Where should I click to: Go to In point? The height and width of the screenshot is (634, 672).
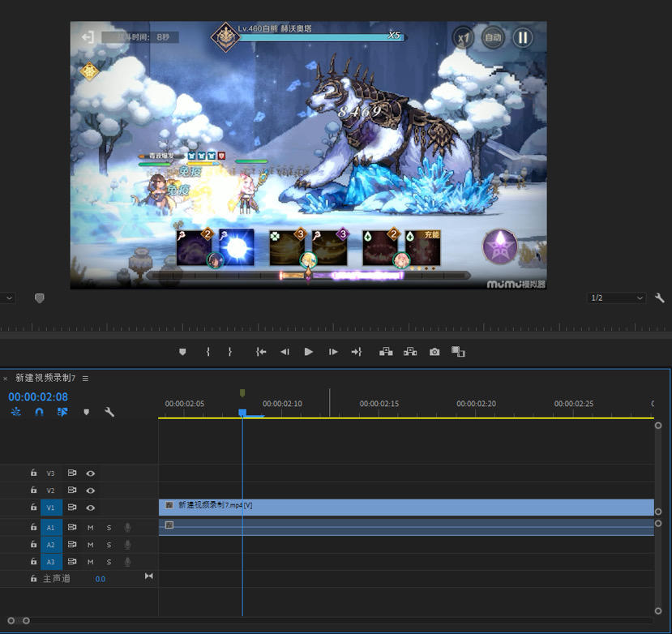[261, 352]
